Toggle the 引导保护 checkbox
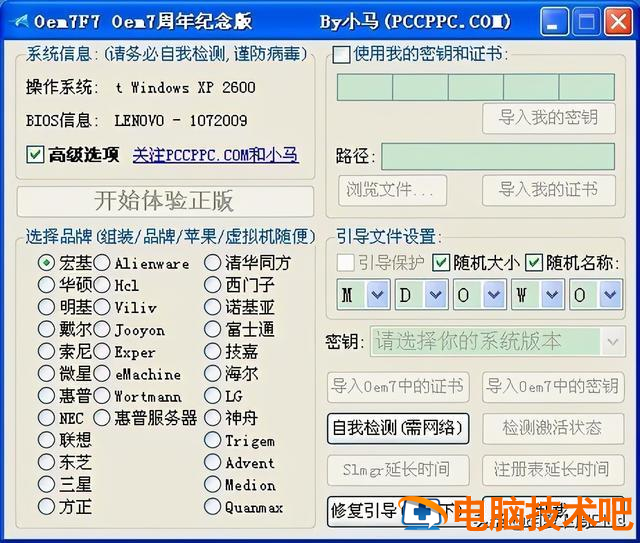Screen dimensions: 640x543 pyautogui.click(x=345, y=263)
